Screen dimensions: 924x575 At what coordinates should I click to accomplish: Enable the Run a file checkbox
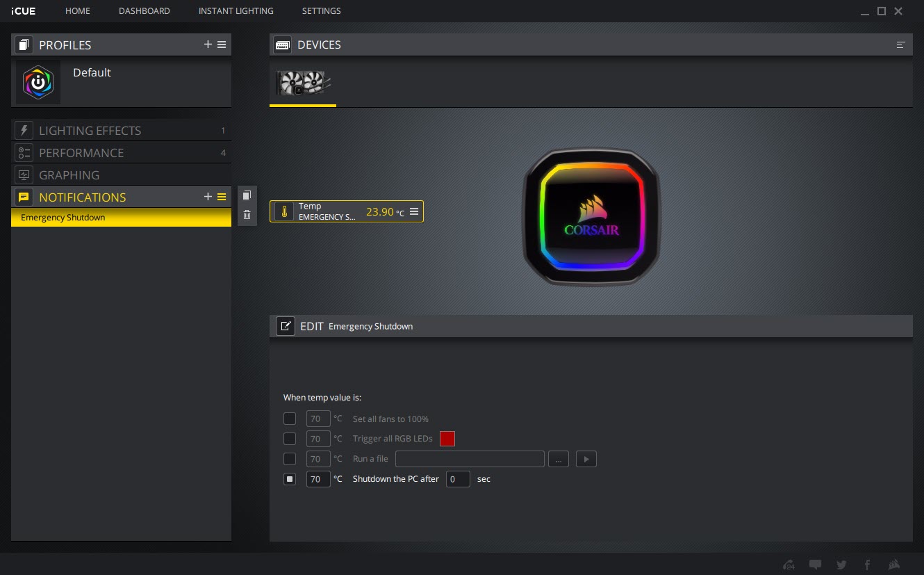pyautogui.click(x=290, y=459)
